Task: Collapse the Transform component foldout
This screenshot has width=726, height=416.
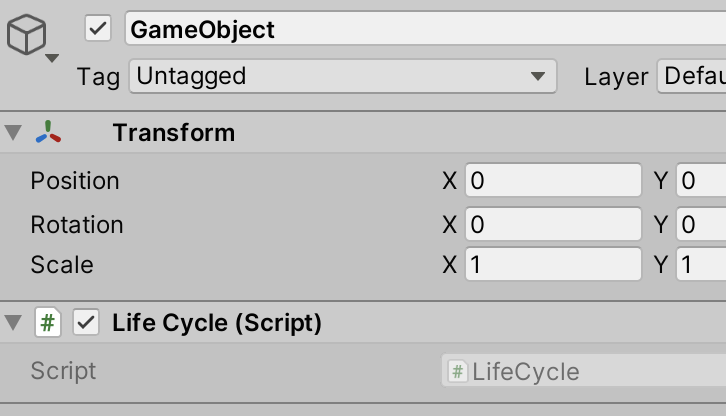Action: pyautogui.click(x=13, y=132)
